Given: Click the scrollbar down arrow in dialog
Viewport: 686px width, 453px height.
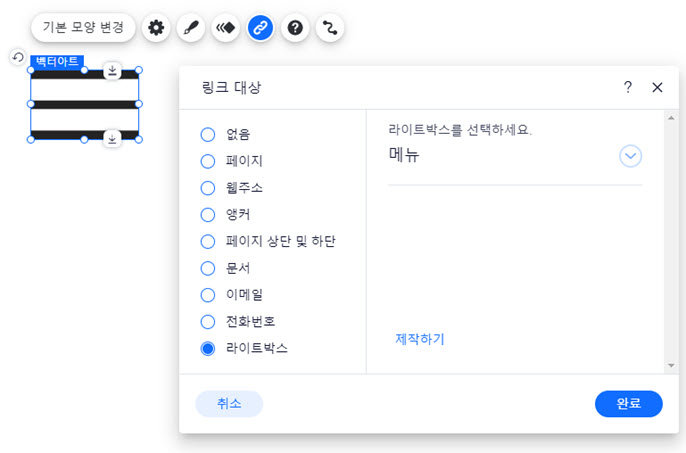Looking at the screenshot, I should (x=671, y=365).
